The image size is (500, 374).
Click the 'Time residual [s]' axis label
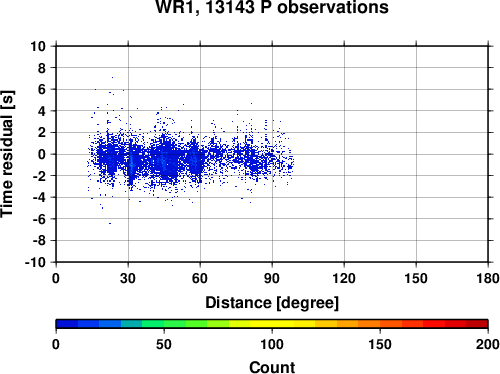point(7,154)
